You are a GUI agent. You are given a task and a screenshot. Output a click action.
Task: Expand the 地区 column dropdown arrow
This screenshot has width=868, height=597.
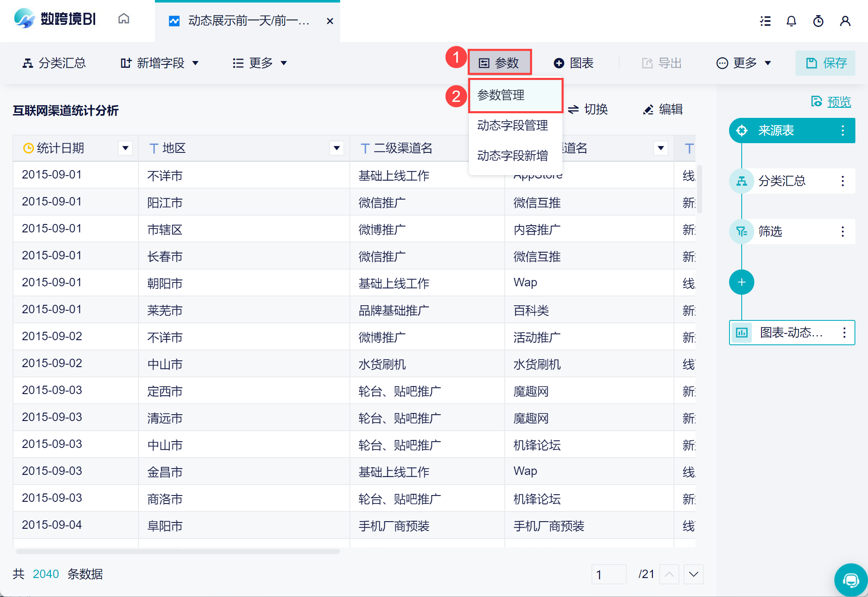pyautogui.click(x=336, y=148)
